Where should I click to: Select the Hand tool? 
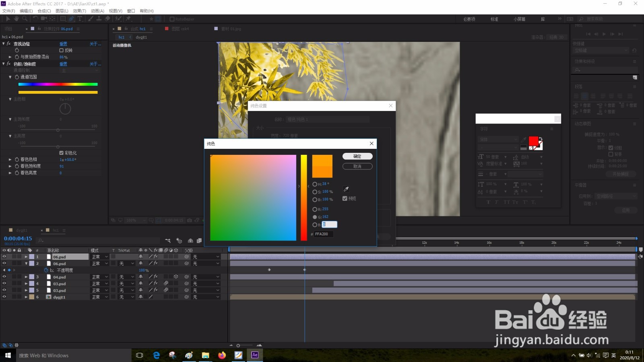[x=16, y=19]
